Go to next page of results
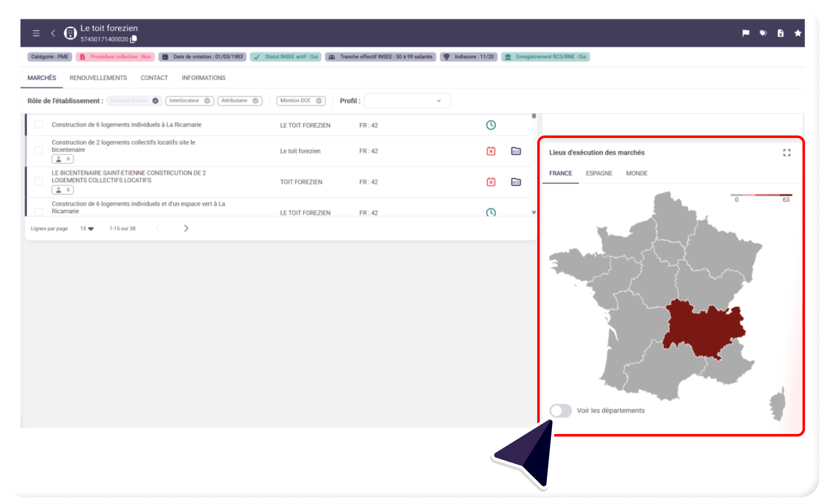 (x=186, y=228)
